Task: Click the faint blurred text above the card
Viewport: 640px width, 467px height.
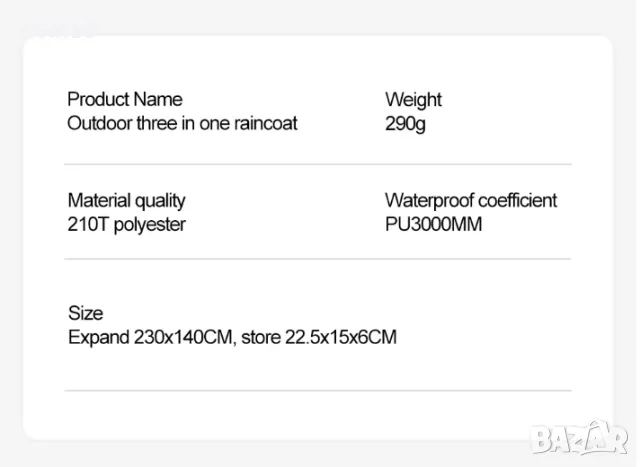Action: pos(60,30)
